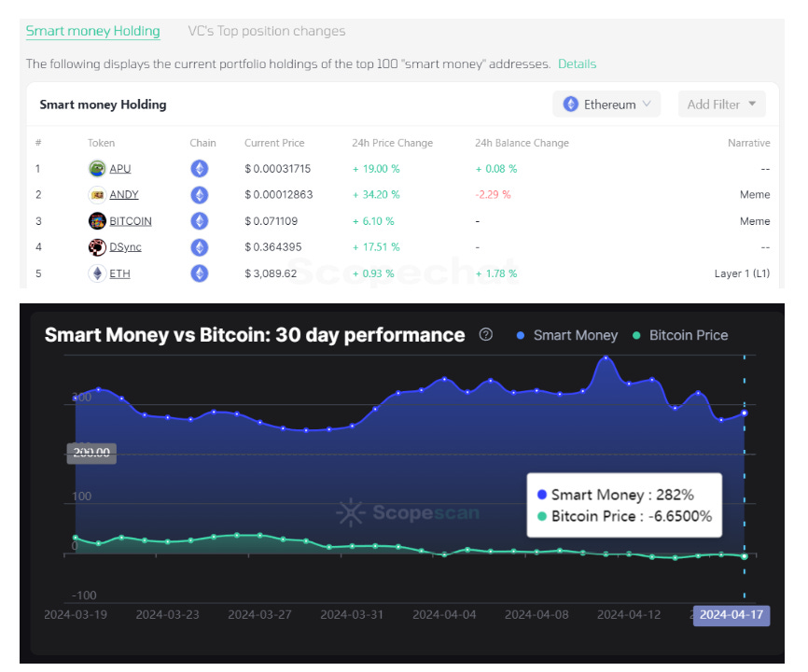Open the APU token link
The height and width of the screenshot is (672, 808).
point(120,169)
